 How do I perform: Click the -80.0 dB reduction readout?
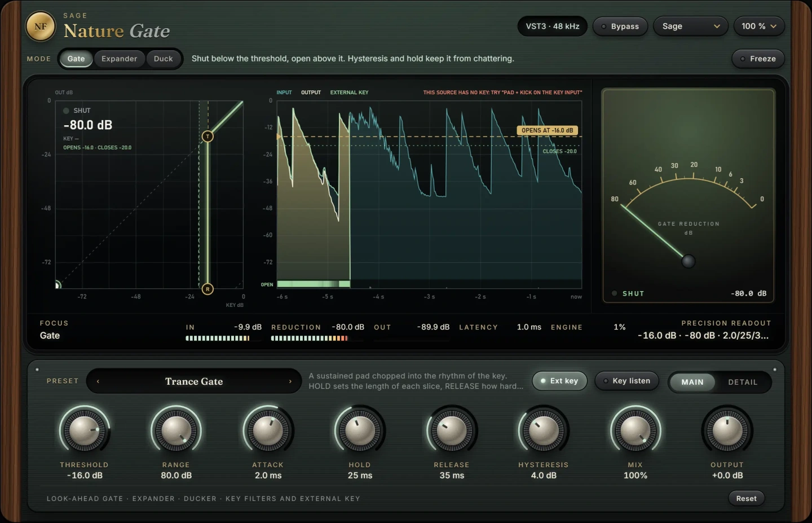[x=348, y=327]
